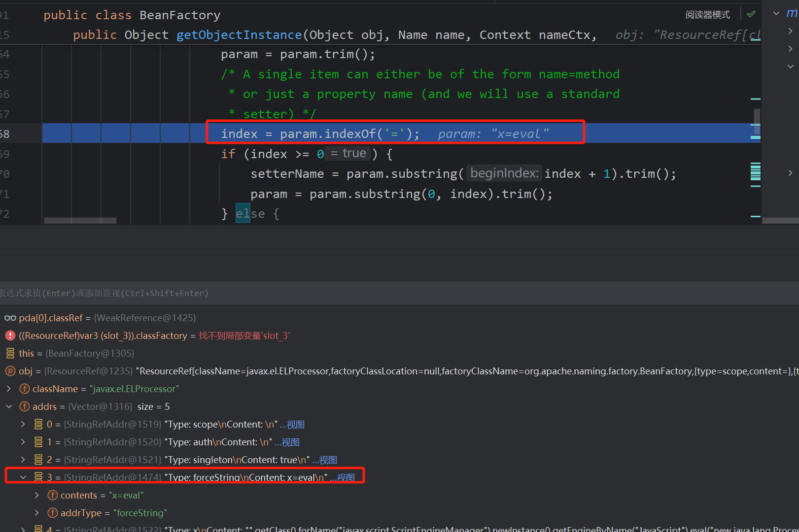
Task: Click the field icon next to addrType
Action: 53,513
